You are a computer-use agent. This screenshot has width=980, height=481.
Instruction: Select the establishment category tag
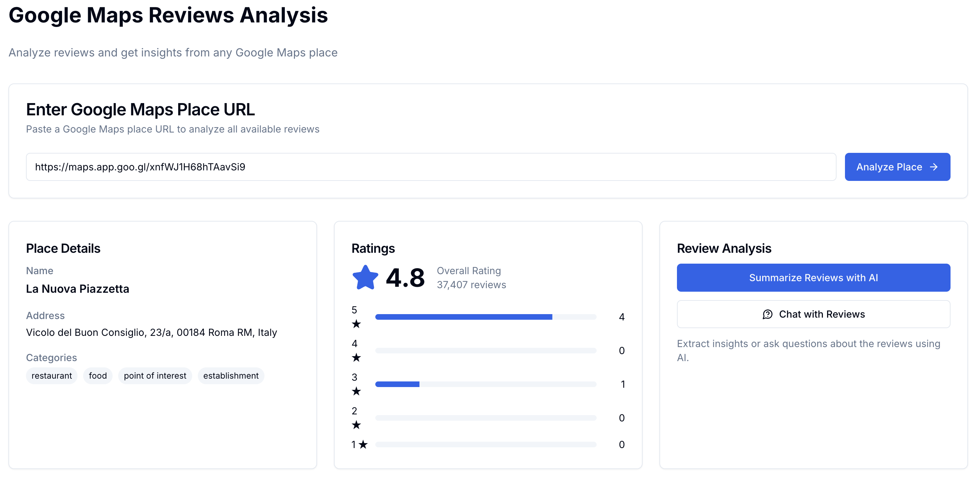[230, 376]
